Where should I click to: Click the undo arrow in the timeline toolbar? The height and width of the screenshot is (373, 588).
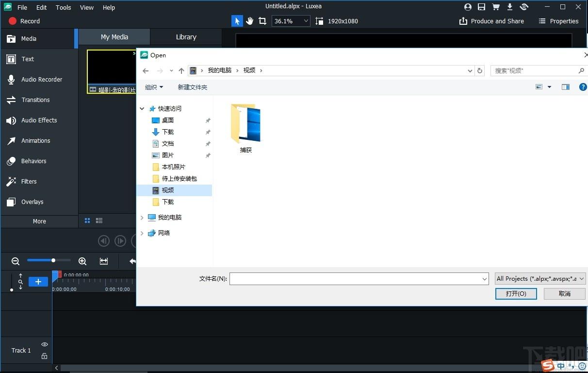[x=132, y=261]
